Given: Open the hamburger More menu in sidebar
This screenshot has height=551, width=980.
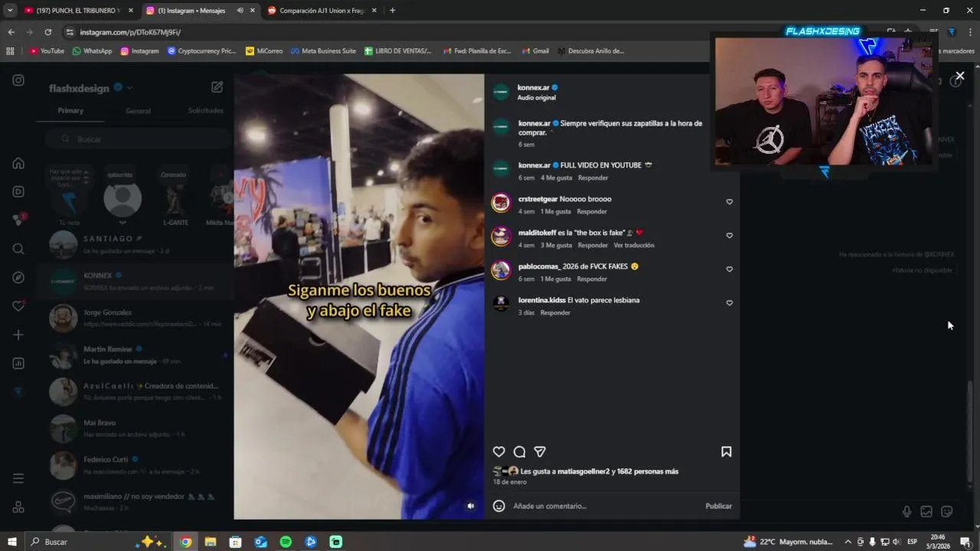Looking at the screenshot, I should 18,478.
